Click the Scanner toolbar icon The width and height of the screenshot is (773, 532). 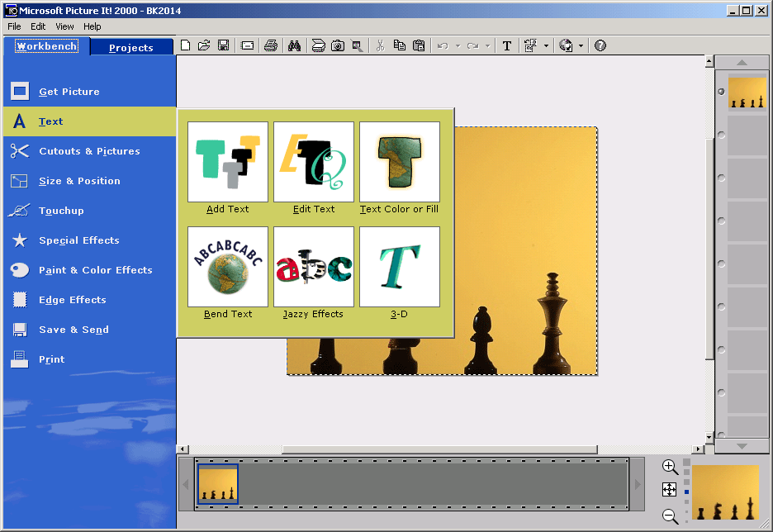(x=319, y=46)
